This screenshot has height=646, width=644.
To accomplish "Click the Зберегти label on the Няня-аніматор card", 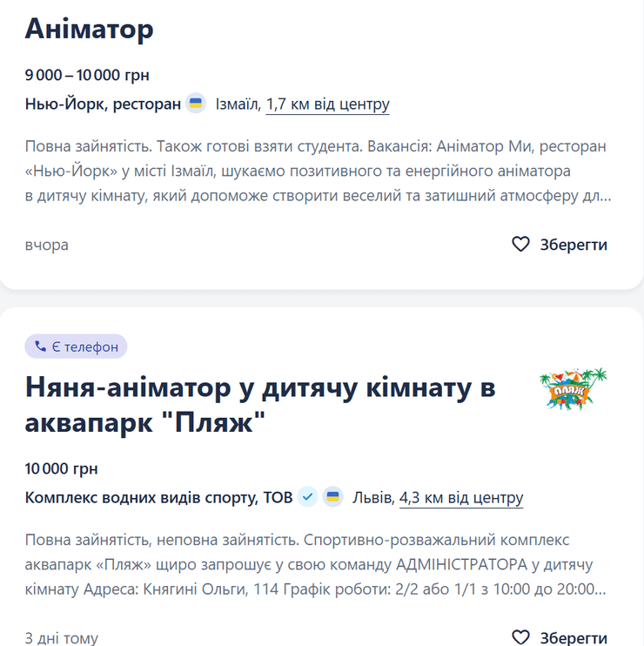I will [x=574, y=638].
